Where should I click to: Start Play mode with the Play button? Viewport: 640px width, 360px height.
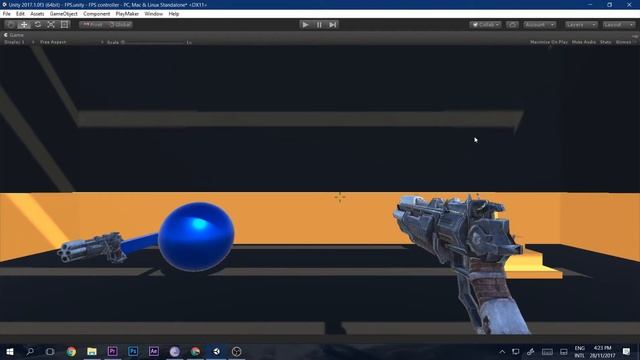[305, 24]
